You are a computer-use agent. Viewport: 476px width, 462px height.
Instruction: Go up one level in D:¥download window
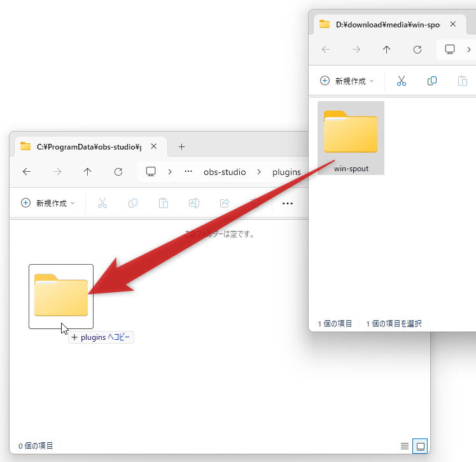click(386, 50)
